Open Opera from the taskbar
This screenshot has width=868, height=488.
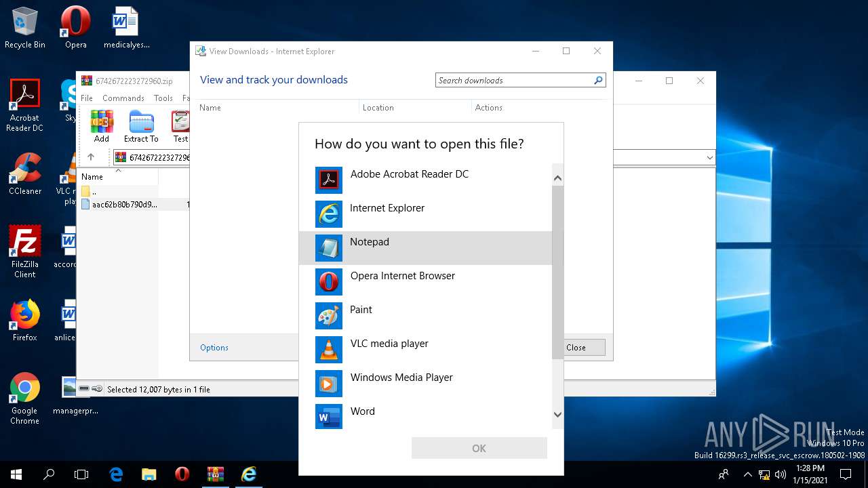pos(182,474)
